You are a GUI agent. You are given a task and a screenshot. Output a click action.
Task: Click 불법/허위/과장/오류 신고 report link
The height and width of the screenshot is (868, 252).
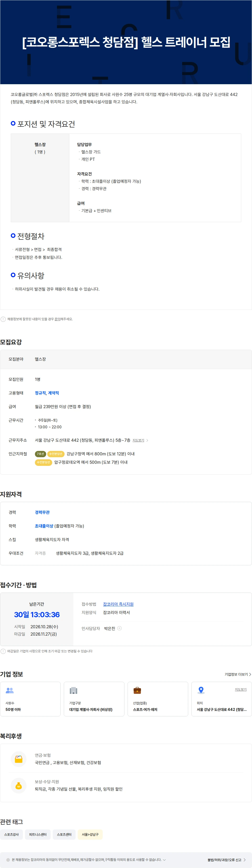pos(227,860)
